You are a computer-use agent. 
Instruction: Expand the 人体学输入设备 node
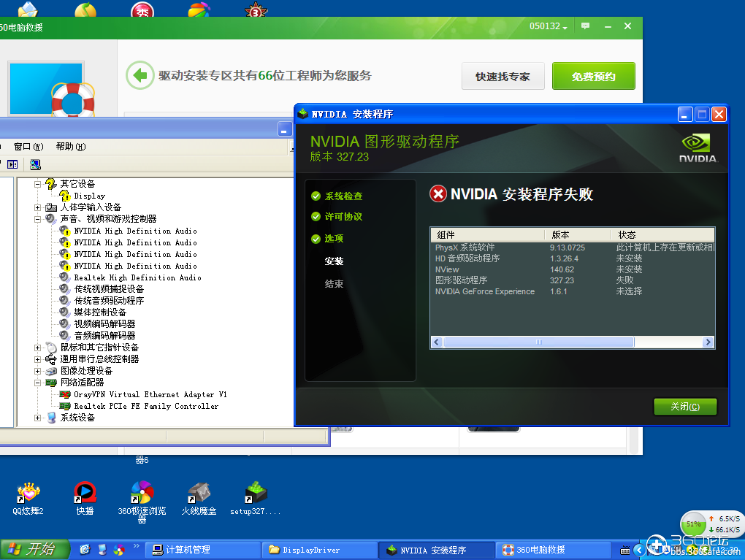[x=37, y=207]
